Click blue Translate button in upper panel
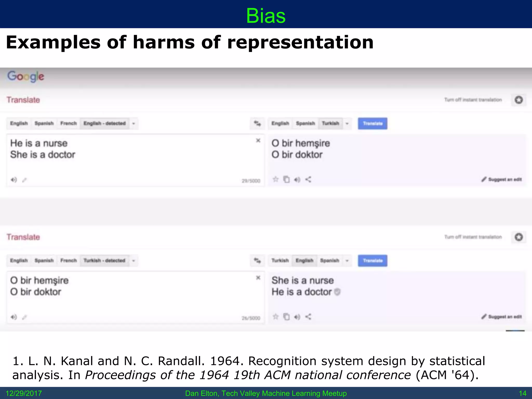 tap(373, 123)
